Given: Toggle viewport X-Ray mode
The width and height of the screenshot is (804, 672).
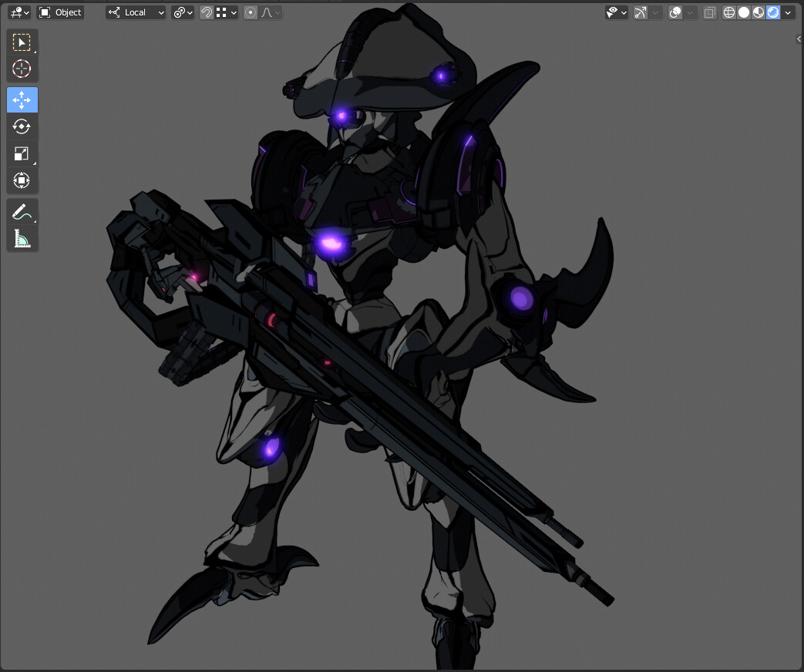Looking at the screenshot, I should (x=708, y=12).
